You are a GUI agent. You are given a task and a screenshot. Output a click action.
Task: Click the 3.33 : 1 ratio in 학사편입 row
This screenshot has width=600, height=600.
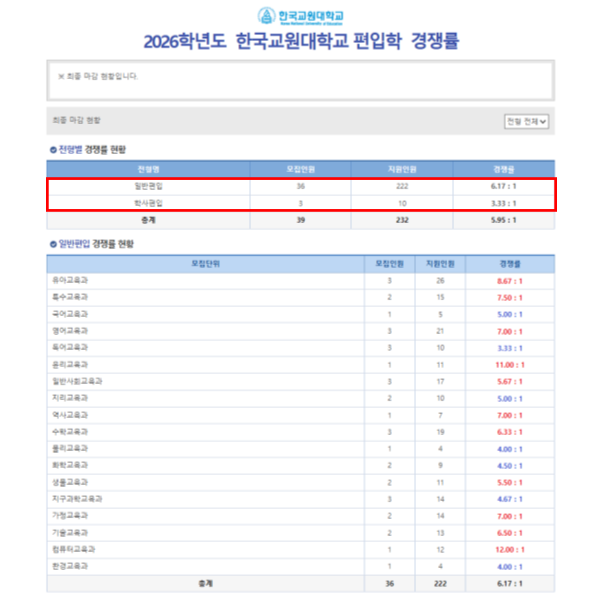coord(504,203)
